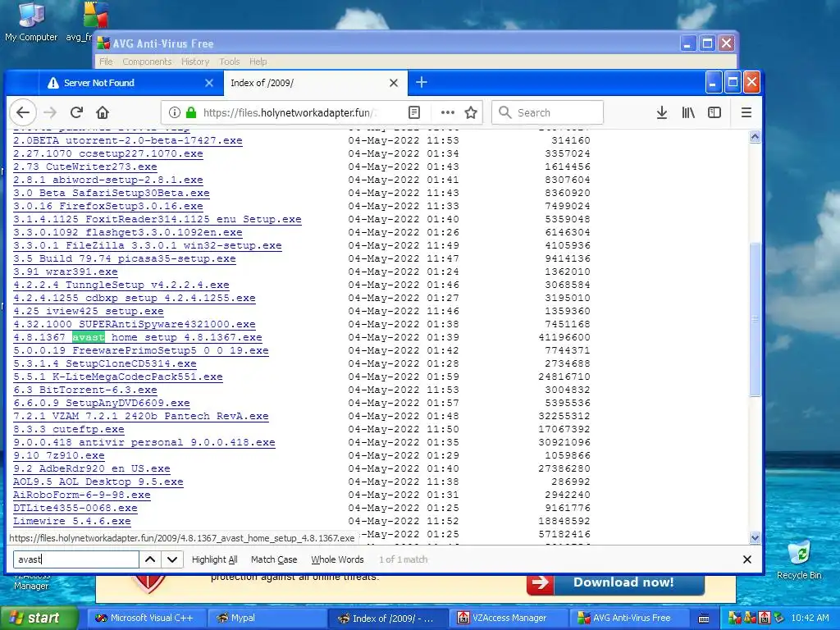Click the taskbar keyboard icon
840x630 pixels.
click(x=704, y=619)
